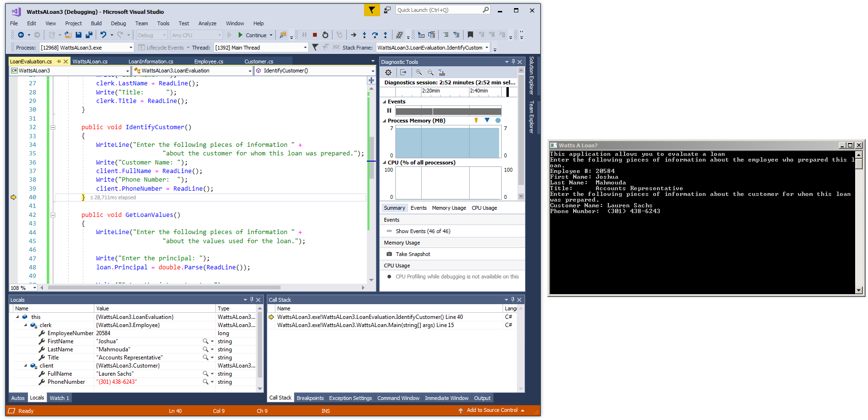Collapse the GetLoanValues method outline at line 42

tap(53, 215)
